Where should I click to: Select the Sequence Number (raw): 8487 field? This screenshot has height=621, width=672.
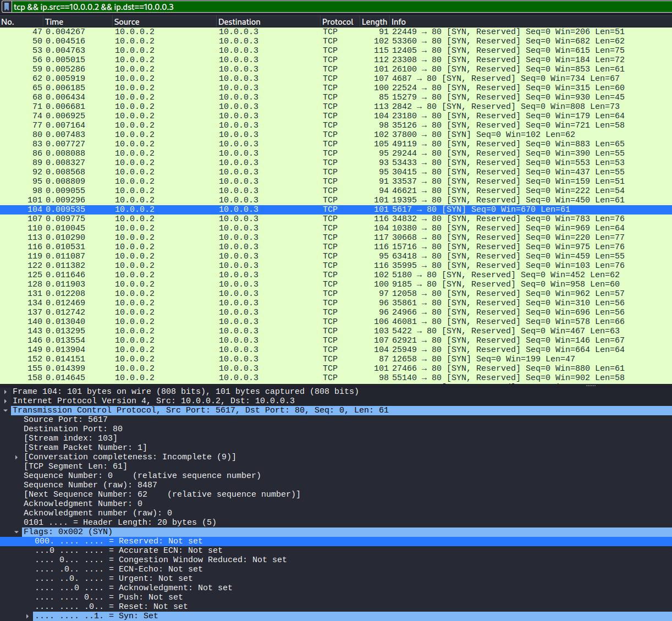pos(90,485)
